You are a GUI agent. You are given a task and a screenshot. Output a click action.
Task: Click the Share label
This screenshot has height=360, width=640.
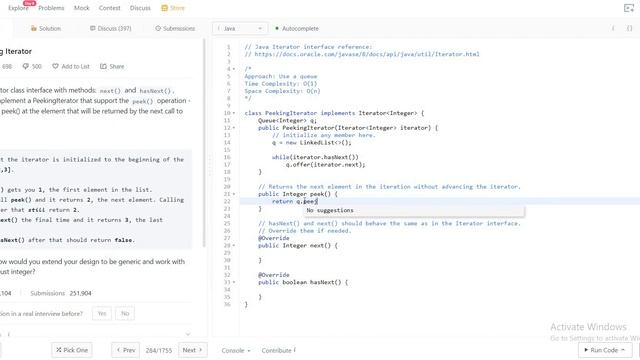117,66
